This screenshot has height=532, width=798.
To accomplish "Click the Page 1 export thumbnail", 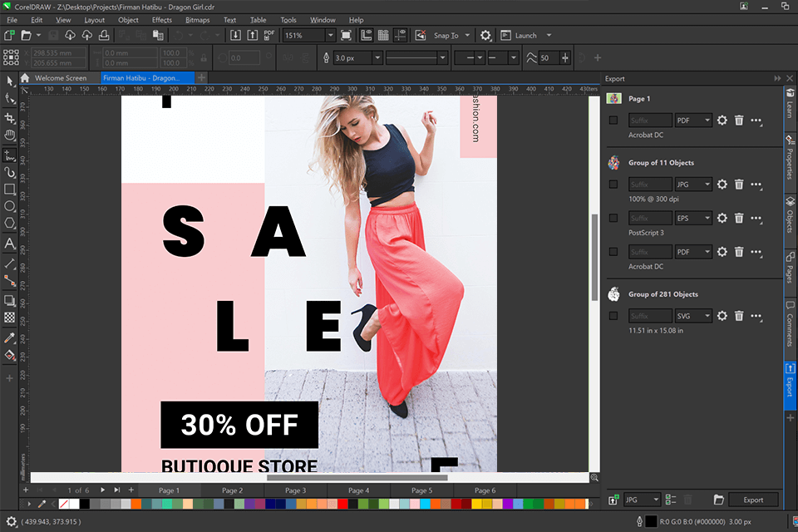I will click(x=613, y=98).
